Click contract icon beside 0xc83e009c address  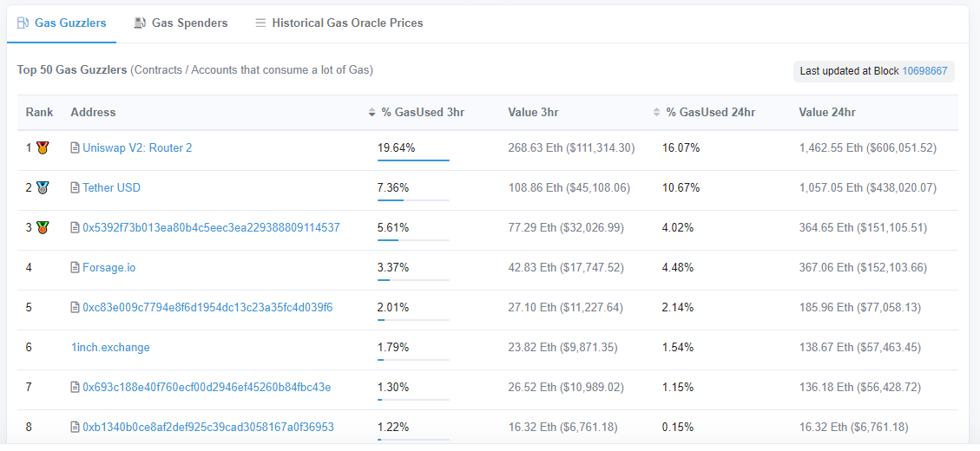(x=75, y=307)
